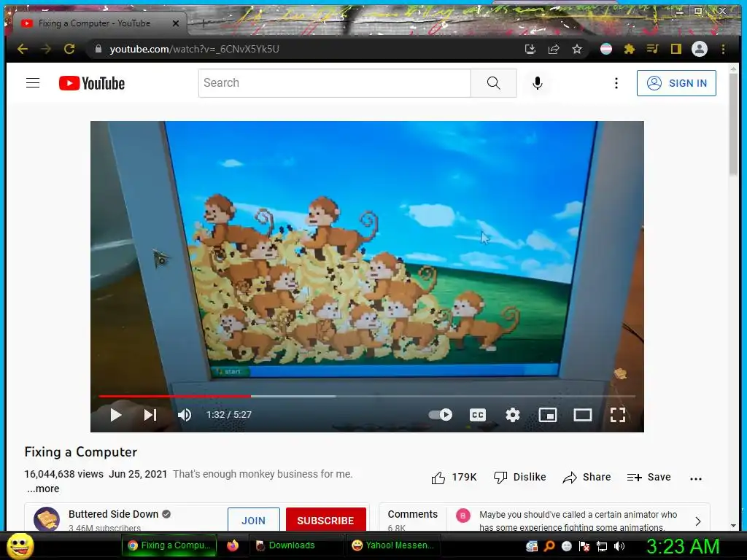This screenshot has width=747, height=560.
Task: Click the youtube.com address bar URL
Action: click(194, 49)
